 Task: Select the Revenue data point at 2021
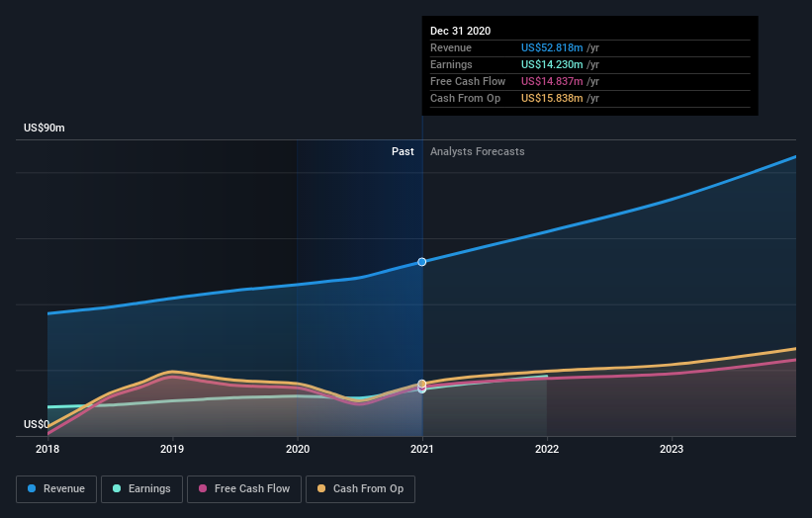[422, 262]
